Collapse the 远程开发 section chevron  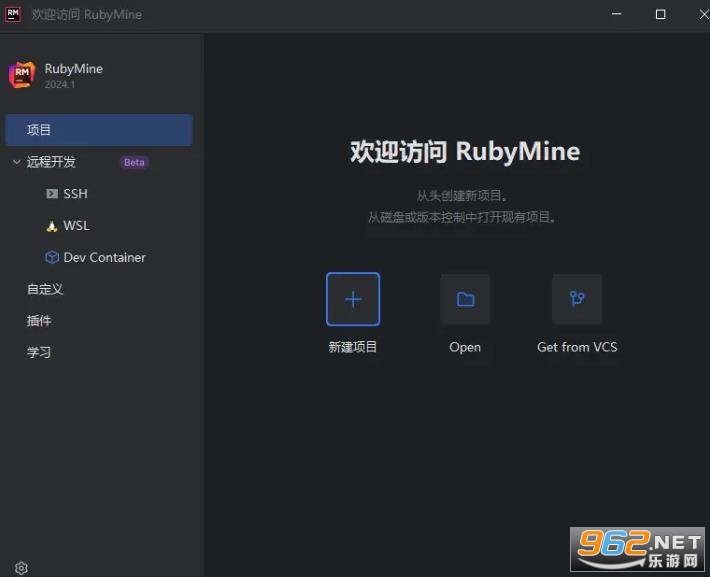click(16, 162)
